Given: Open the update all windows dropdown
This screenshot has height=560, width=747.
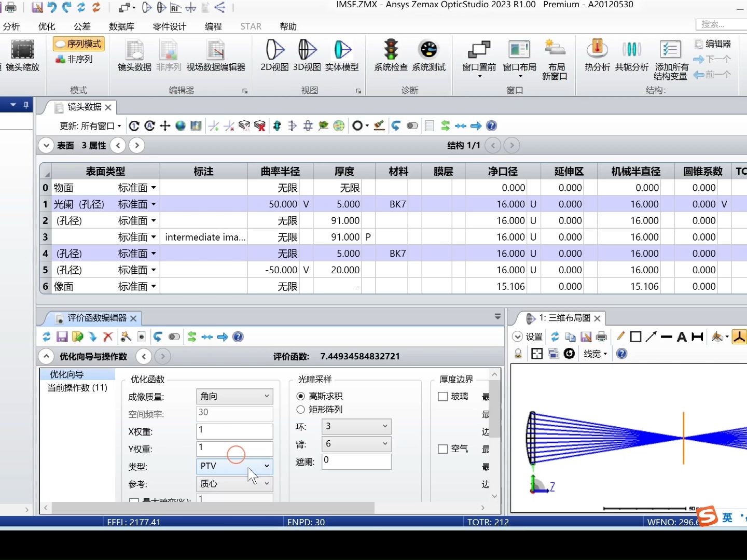Looking at the screenshot, I should click(90, 126).
